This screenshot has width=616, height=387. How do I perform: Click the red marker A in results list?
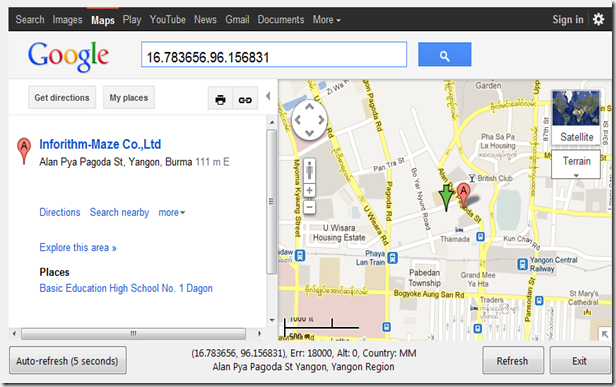[x=24, y=150]
